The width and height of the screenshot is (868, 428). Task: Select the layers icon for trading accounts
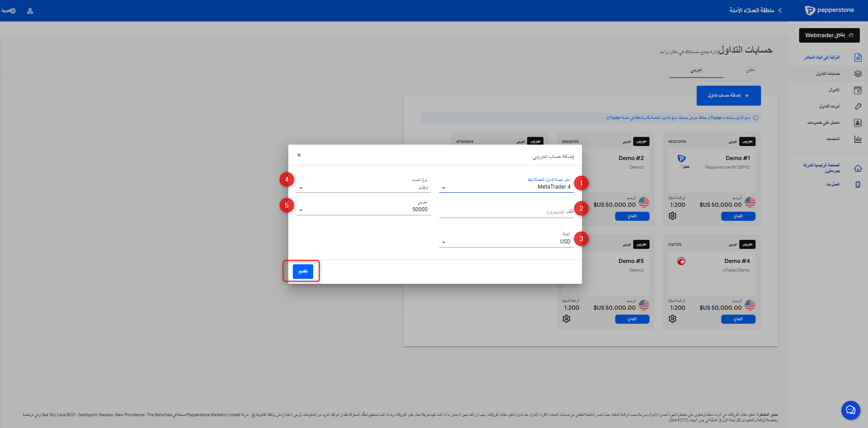[858, 73]
